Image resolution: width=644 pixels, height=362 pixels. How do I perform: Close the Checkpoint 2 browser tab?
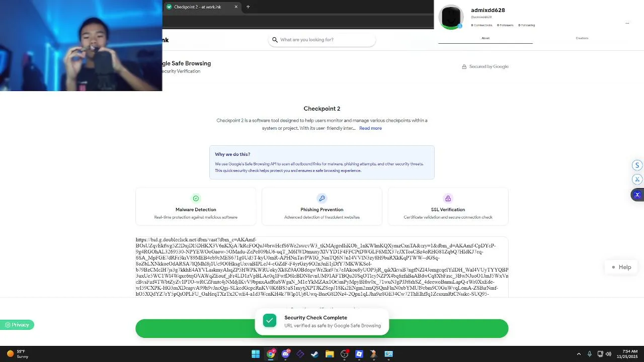[x=236, y=7]
